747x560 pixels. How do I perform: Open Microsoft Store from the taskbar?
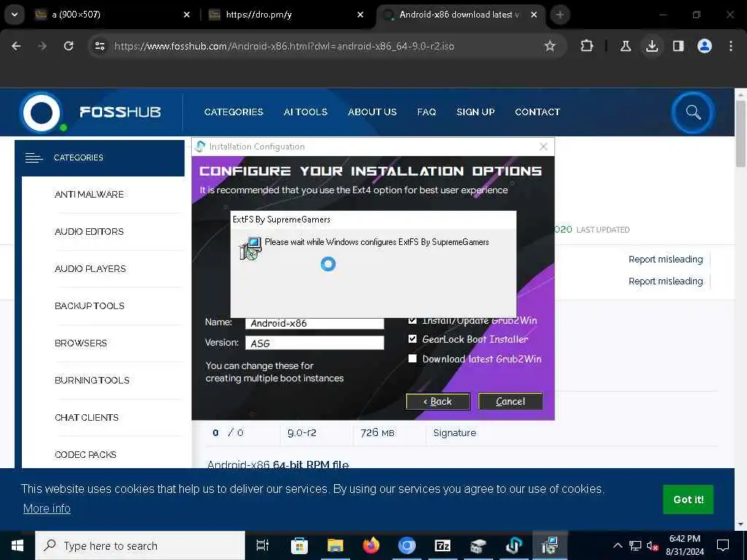coord(299,545)
